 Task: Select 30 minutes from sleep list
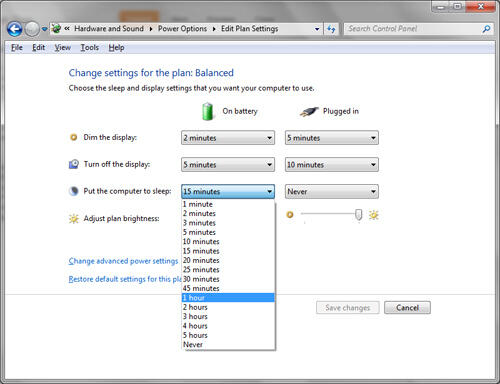[228, 279]
